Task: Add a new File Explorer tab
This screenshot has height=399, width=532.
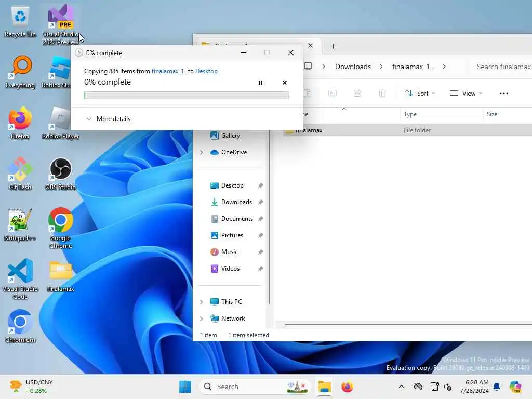Action: [333, 46]
